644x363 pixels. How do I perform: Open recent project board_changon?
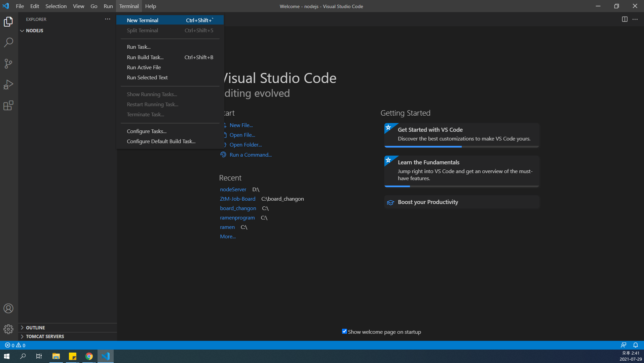click(238, 208)
